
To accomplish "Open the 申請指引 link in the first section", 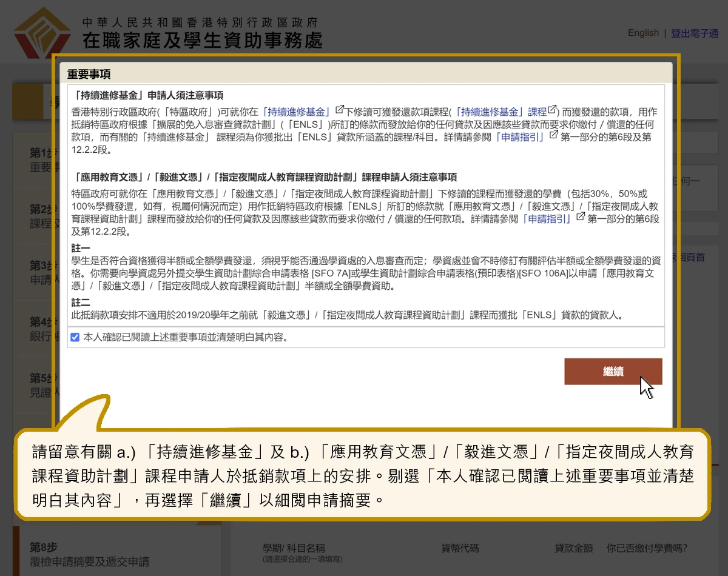I will point(521,137).
